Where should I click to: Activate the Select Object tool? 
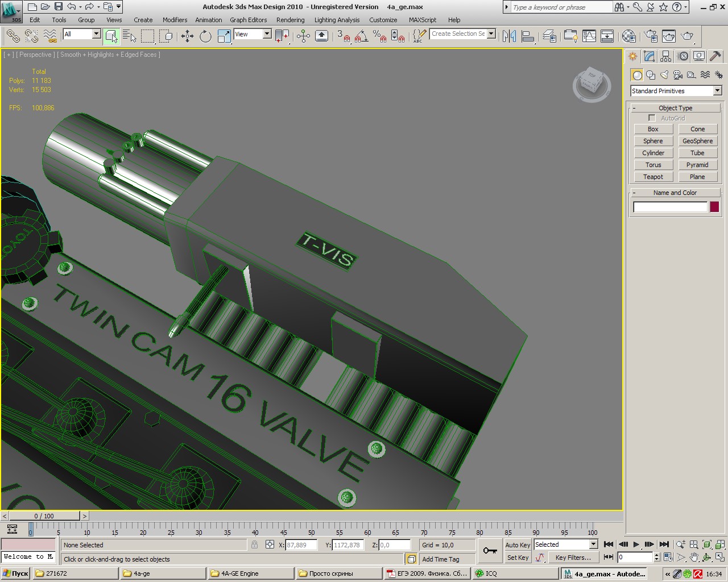[111, 36]
